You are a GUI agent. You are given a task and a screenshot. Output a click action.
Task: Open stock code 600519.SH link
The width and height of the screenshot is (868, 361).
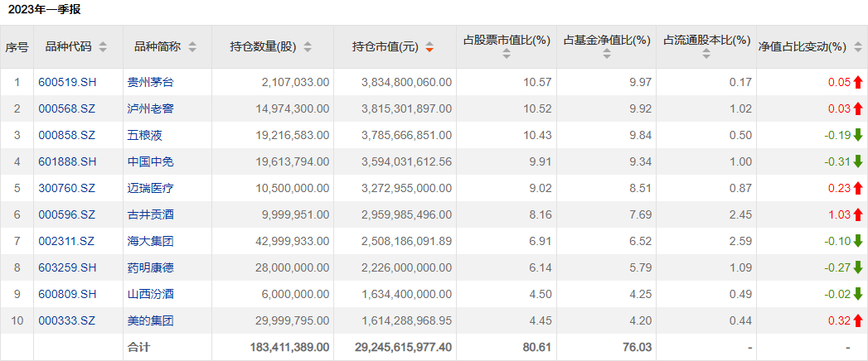point(67,82)
